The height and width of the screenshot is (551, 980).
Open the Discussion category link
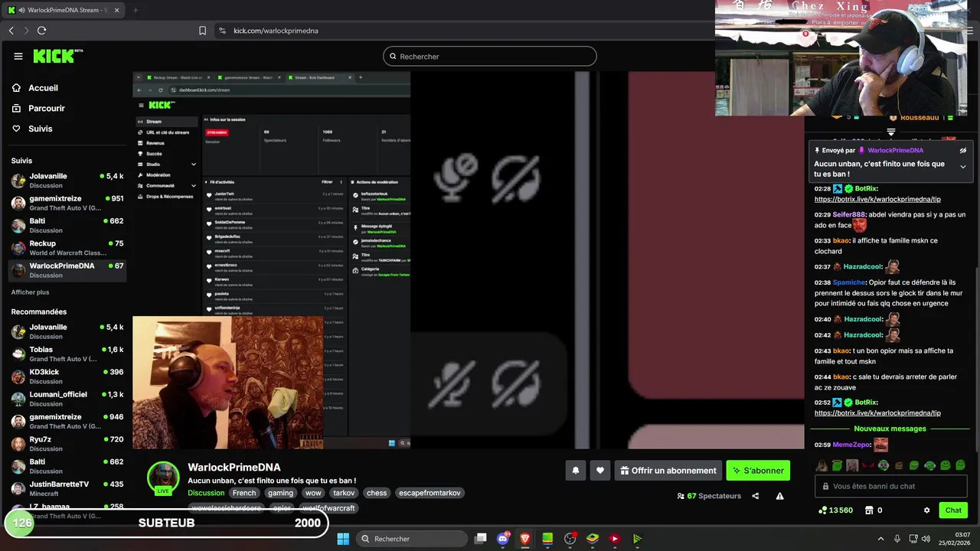pos(206,494)
